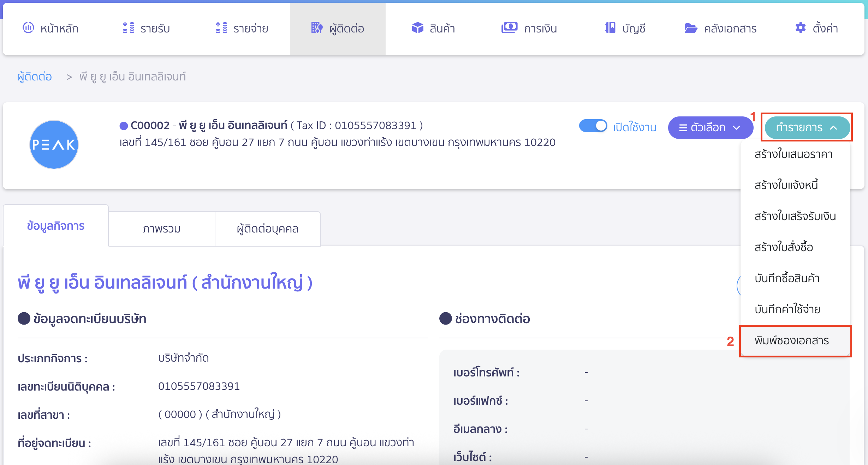
Task: Click the PEAK company logo avatar
Action: (54, 144)
